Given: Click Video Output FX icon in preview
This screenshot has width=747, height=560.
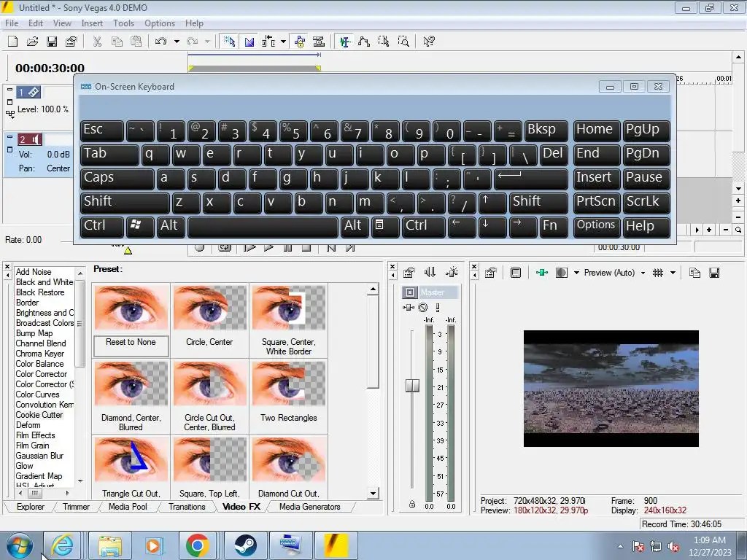Looking at the screenshot, I should point(542,273).
